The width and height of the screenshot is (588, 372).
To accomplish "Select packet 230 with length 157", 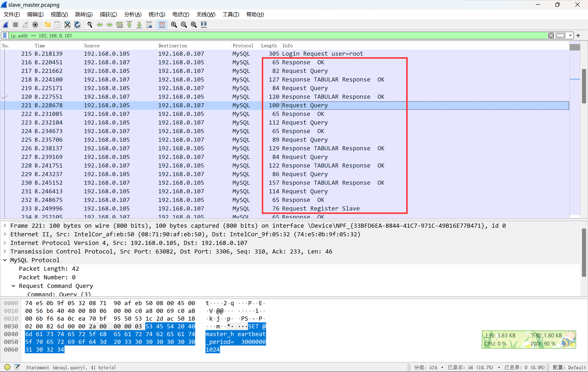I will [285, 183].
